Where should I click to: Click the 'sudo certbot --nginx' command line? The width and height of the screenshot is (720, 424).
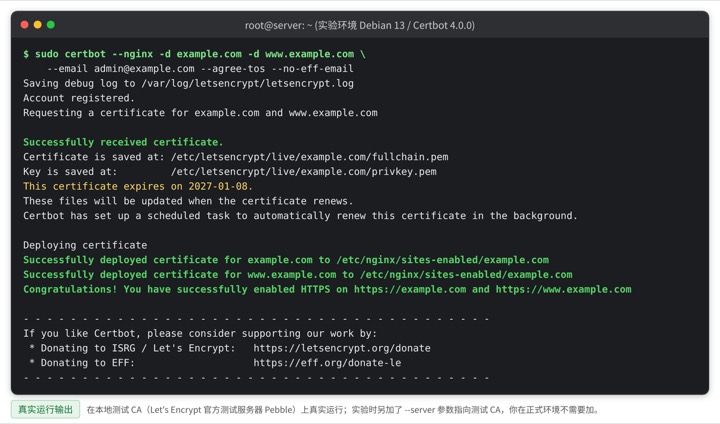(x=194, y=54)
